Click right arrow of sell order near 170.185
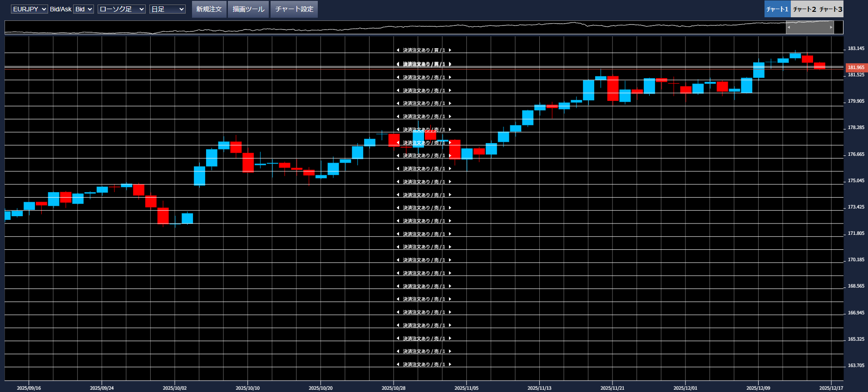Screen dimensions: 868x392 [x=450, y=260]
